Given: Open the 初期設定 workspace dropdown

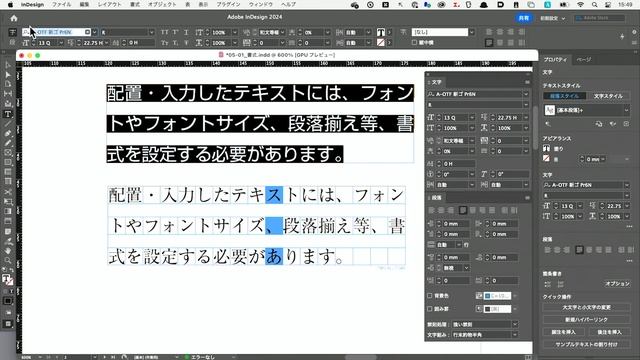Looking at the screenshot, I should tap(553, 18).
